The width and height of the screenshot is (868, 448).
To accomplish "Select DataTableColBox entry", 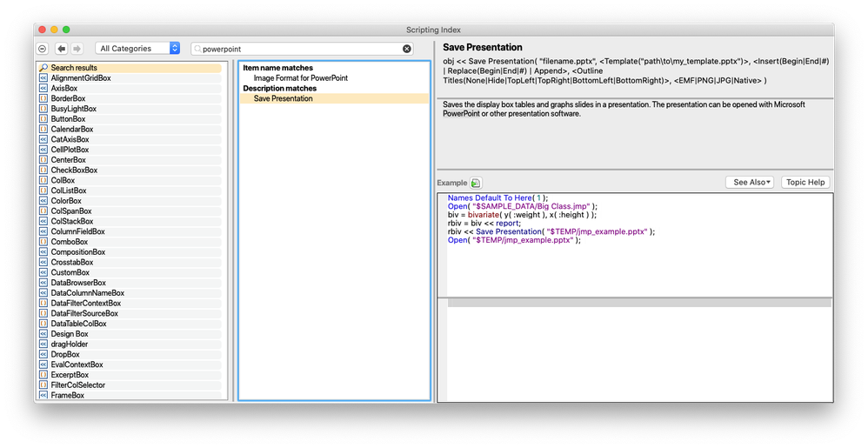I will pos(130,324).
